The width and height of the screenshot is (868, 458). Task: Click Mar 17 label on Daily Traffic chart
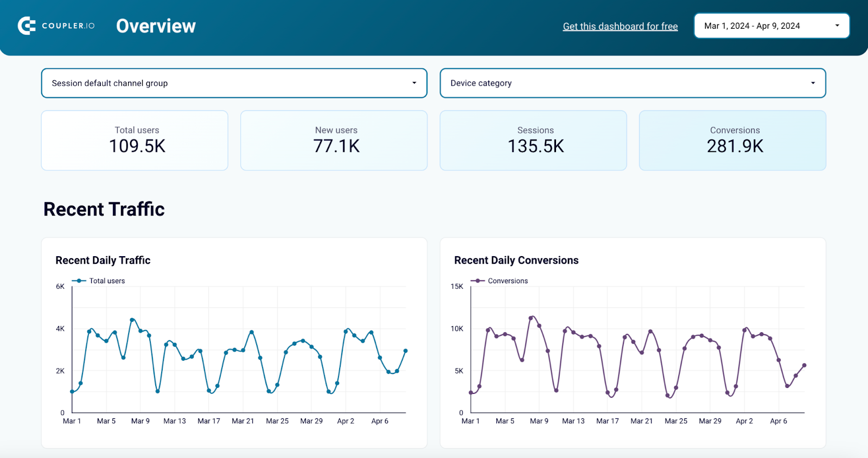(209, 421)
